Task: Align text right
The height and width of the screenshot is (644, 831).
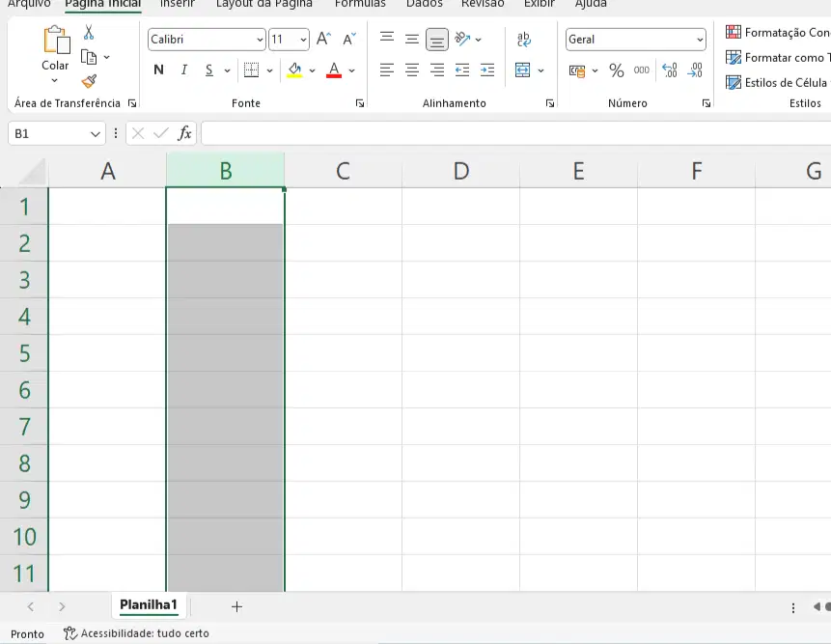Action: point(437,70)
